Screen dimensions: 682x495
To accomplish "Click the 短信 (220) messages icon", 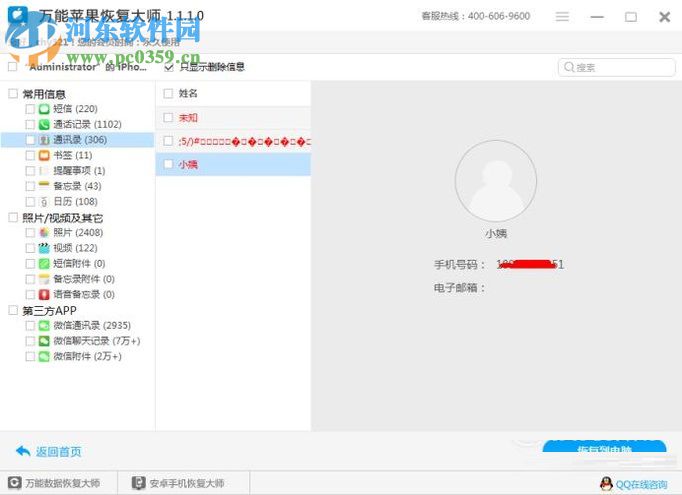I will (44, 109).
